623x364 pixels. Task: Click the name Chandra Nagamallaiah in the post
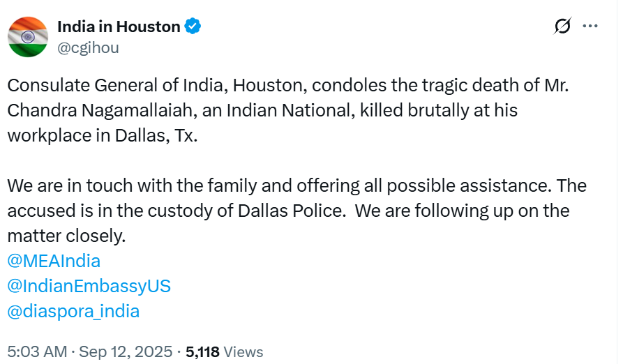pyautogui.click(x=96, y=110)
